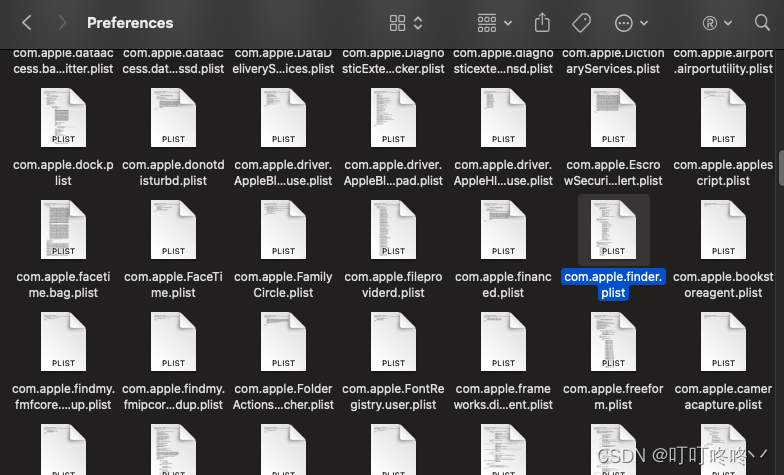Click the Preferences window title
Viewport: 784px width, 475px height.
click(x=130, y=22)
